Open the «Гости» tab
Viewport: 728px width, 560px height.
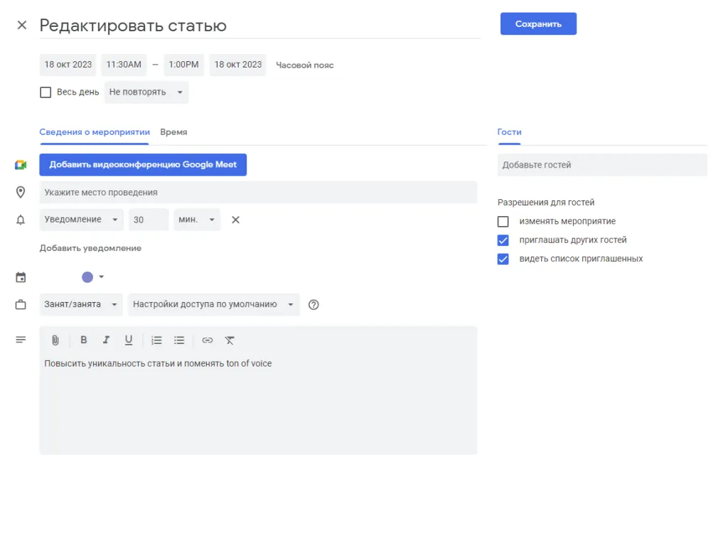click(509, 132)
